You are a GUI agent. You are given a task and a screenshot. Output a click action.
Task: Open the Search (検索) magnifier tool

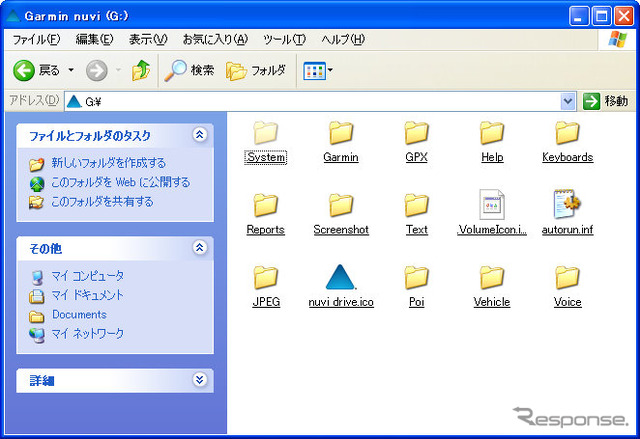189,70
